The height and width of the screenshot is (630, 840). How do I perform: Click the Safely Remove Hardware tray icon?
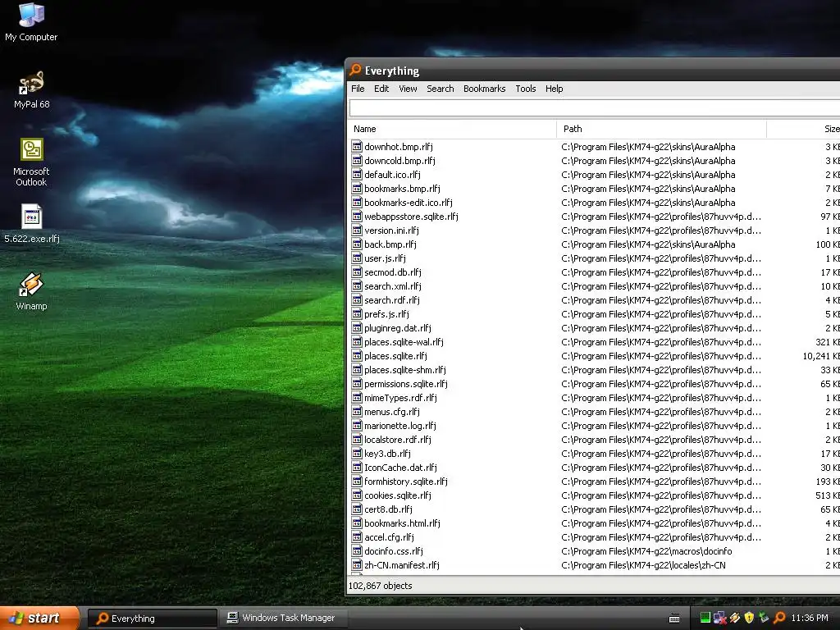(x=764, y=618)
